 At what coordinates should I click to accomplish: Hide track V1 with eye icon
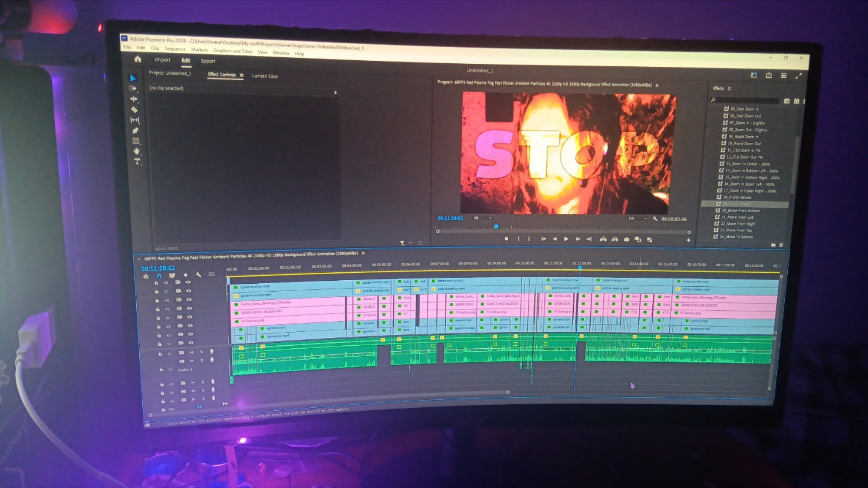191,343
